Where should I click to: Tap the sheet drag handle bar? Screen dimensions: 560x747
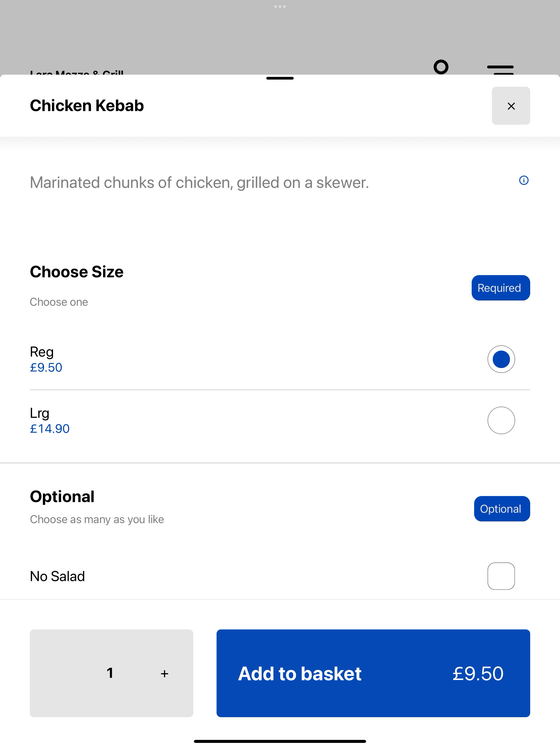click(x=280, y=78)
